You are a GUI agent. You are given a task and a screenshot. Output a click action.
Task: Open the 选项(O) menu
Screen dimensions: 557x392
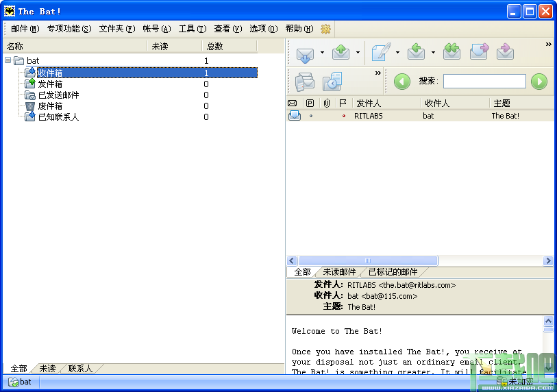(x=263, y=29)
